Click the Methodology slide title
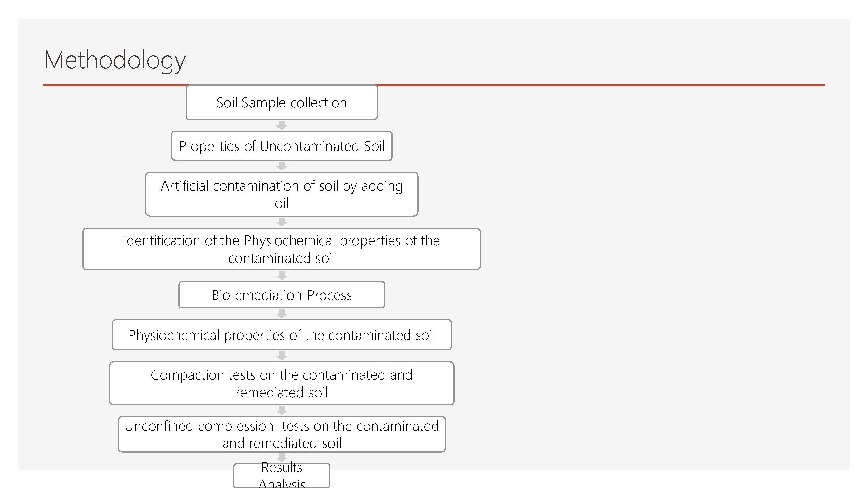Screen dimensions: 868x488 [115, 60]
